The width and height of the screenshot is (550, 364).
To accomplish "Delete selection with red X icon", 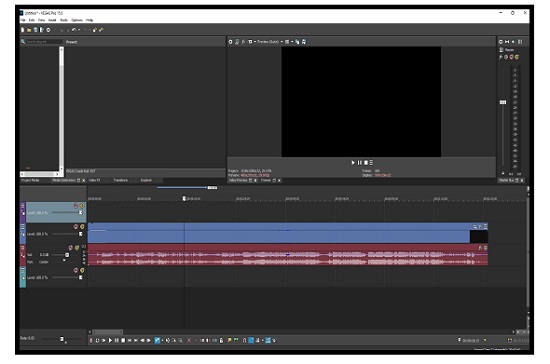I will [189, 340].
